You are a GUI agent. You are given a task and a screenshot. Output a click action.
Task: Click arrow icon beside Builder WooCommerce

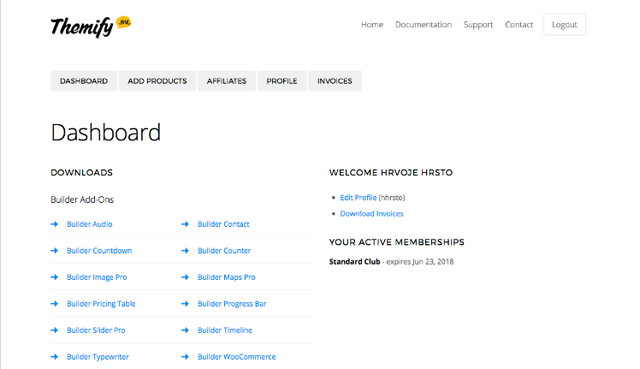pyautogui.click(x=185, y=357)
